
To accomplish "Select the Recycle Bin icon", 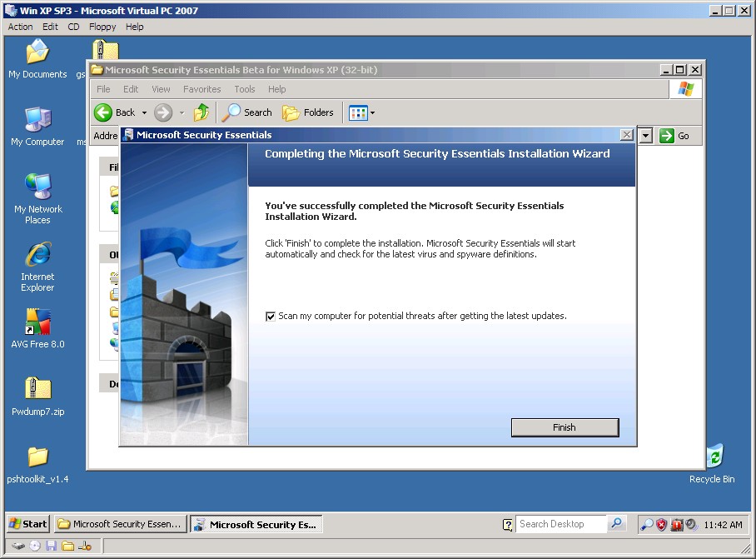I will pyautogui.click(x=712, y=464).
